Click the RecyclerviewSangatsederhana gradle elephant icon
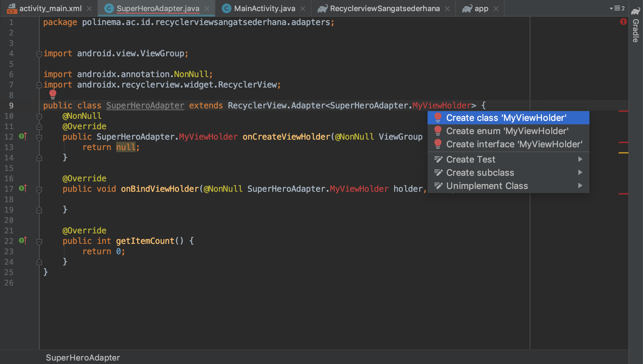The image size is (643, 364). click(x=323, y=8)
